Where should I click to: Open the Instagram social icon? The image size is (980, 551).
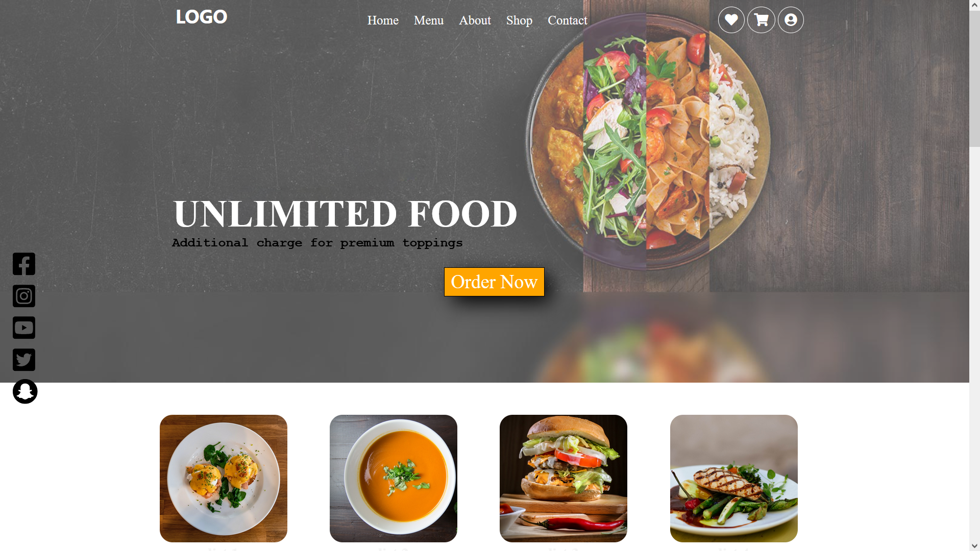24,296
